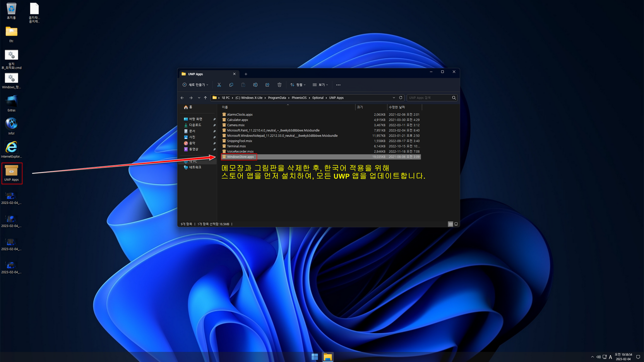
Task: Click the Copy icon in Explorer toolbar
Action: tap(231, 85)
